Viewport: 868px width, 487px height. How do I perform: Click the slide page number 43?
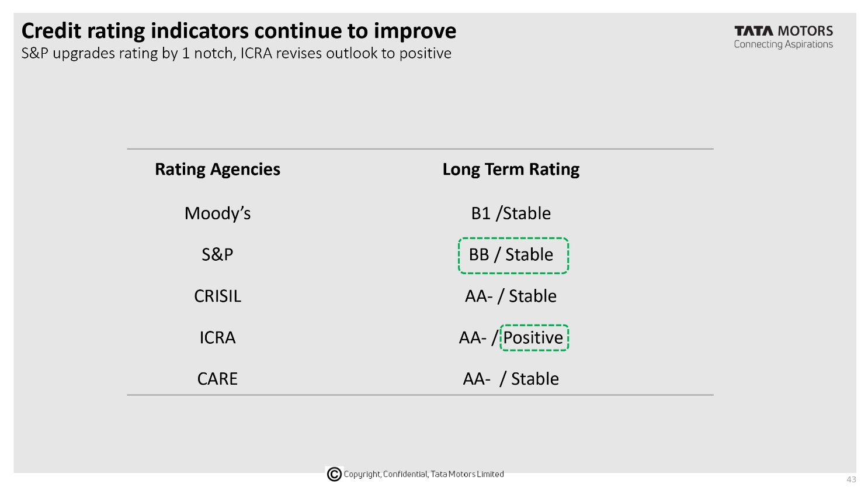pos(851,479)
